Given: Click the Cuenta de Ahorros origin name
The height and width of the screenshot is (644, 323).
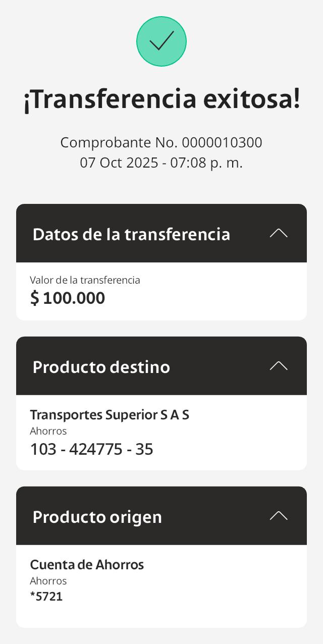Looking at the screenshot, I should tap(87, 565).
